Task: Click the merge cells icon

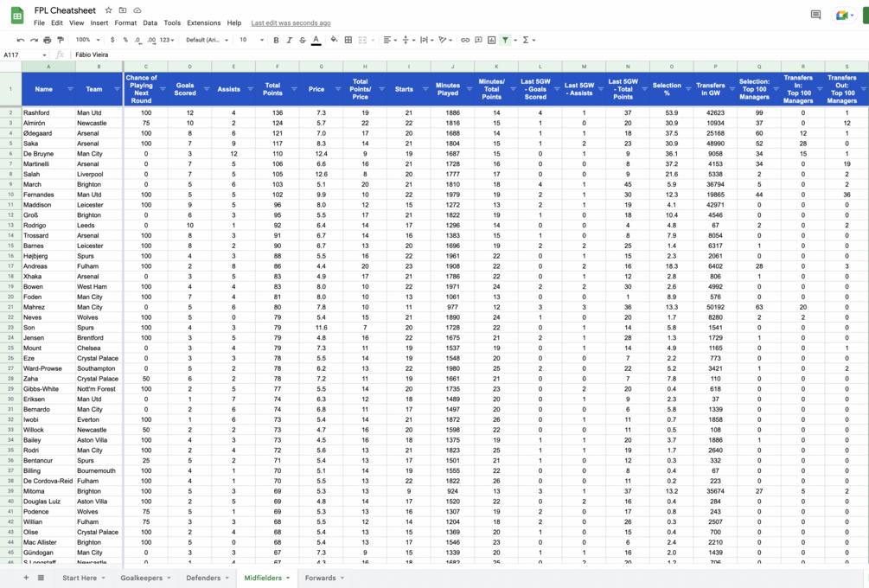Action: coord(362,40)
